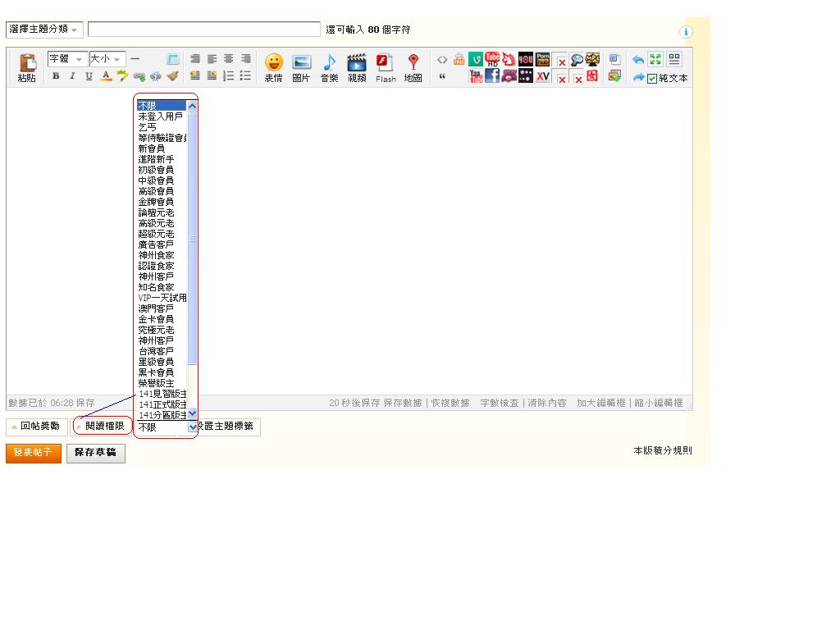Click the undo arrow icon
Screen dimensions: 840x630
tap(638, 60)
